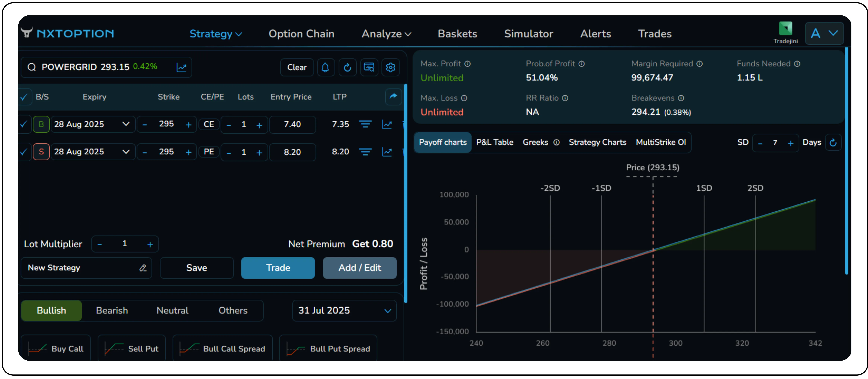Switch to the P&L Table tab
This screenshot has width=868, height=379.
pyautogui.click(x=495, y=142)
